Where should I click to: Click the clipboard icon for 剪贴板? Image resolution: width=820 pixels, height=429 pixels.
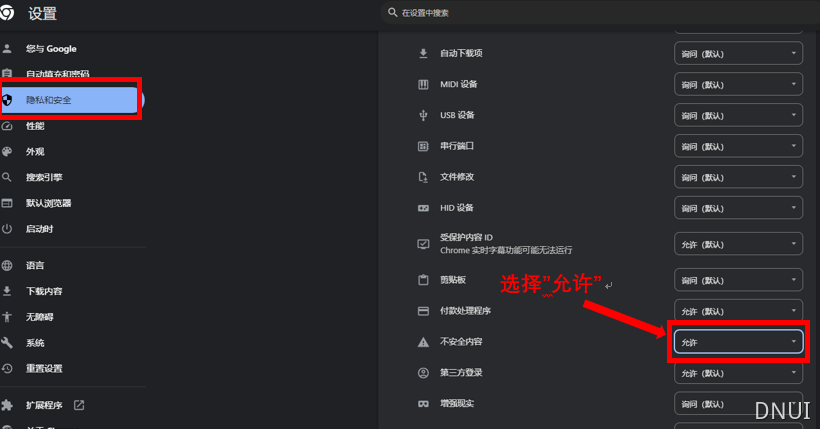click(423, 280)
